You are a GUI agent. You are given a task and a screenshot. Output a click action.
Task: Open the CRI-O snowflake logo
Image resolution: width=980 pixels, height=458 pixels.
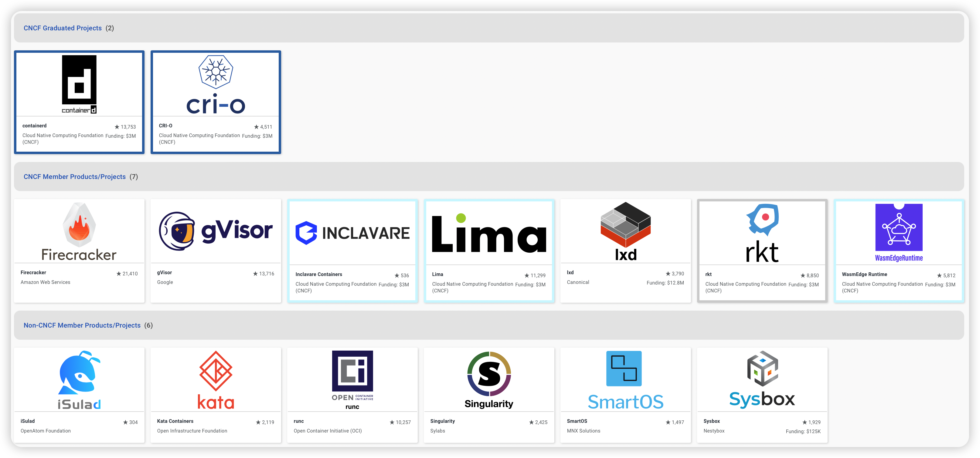[x=216, y=84]
